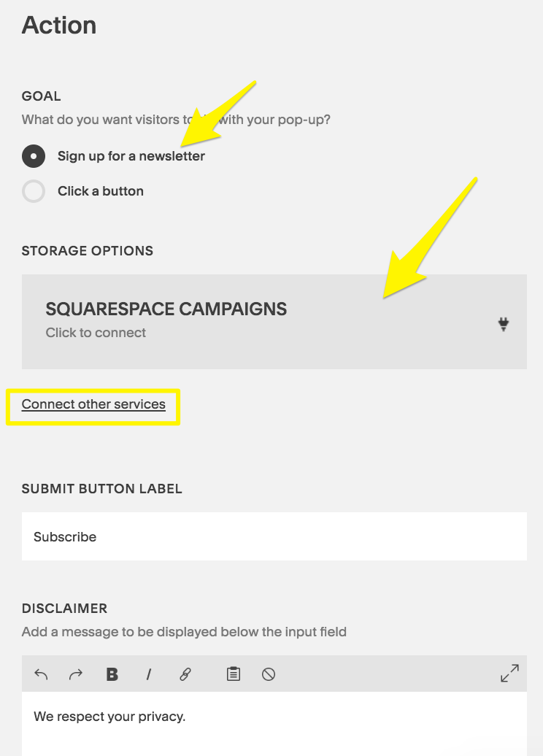Choose the "Click a button" goal option

point(34,191)
